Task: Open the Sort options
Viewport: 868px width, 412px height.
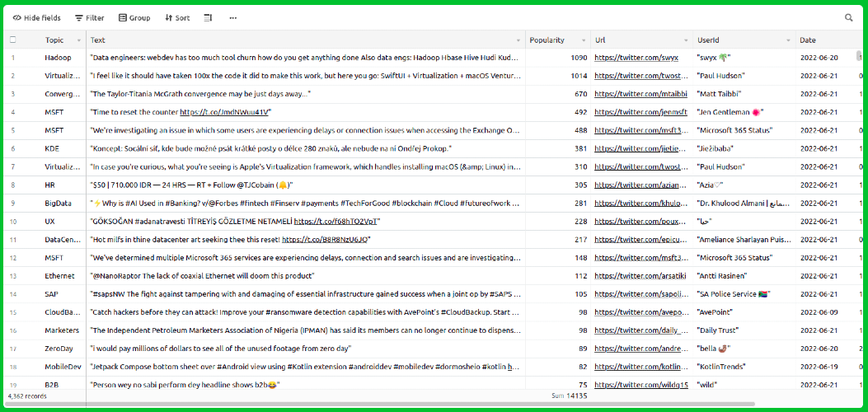Action: [x=177, y=17]
